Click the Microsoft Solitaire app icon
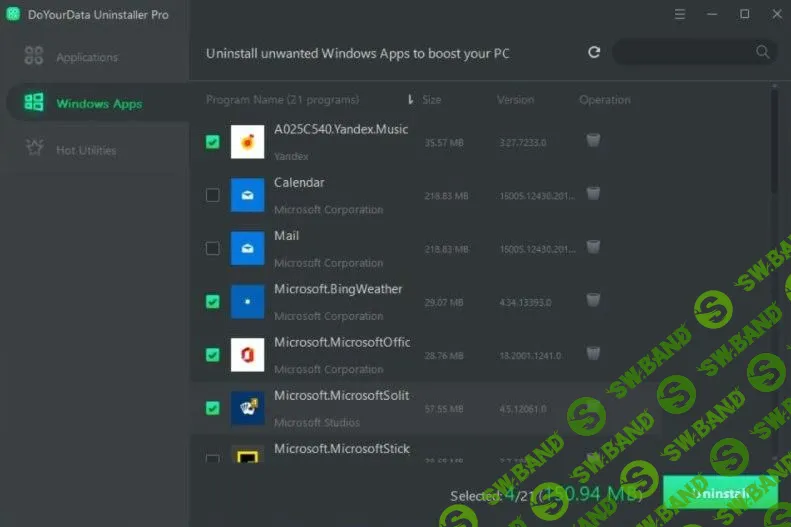Screen dimensions: 791x527 point(247,408)
